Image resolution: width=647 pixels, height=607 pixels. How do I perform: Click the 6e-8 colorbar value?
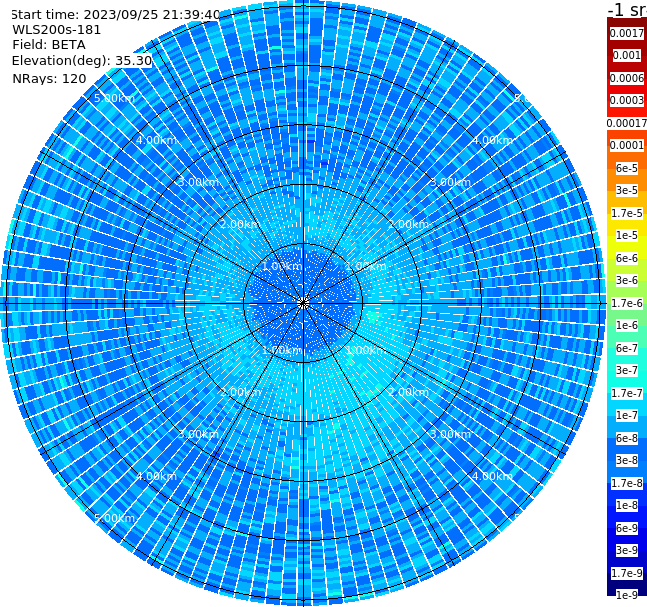(x=627, y=438)
